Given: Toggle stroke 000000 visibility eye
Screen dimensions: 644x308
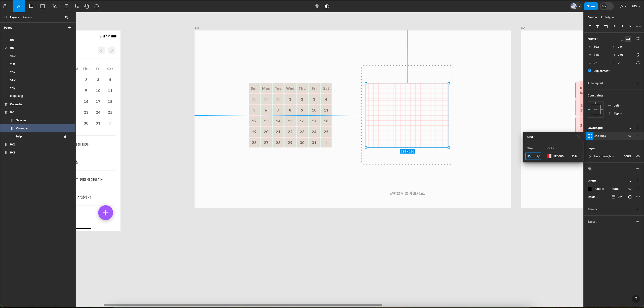Looking at the screenshot, I should click(x=630, y=189).
